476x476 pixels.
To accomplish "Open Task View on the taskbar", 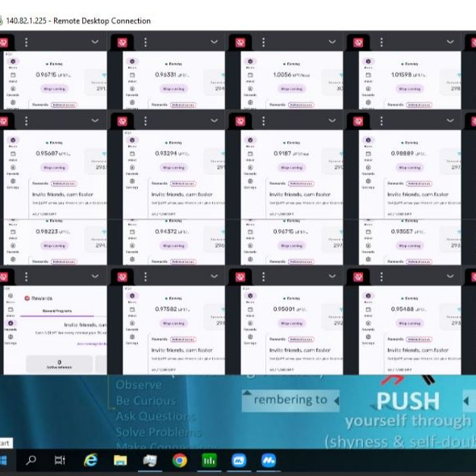I will [x=60, y=461].
